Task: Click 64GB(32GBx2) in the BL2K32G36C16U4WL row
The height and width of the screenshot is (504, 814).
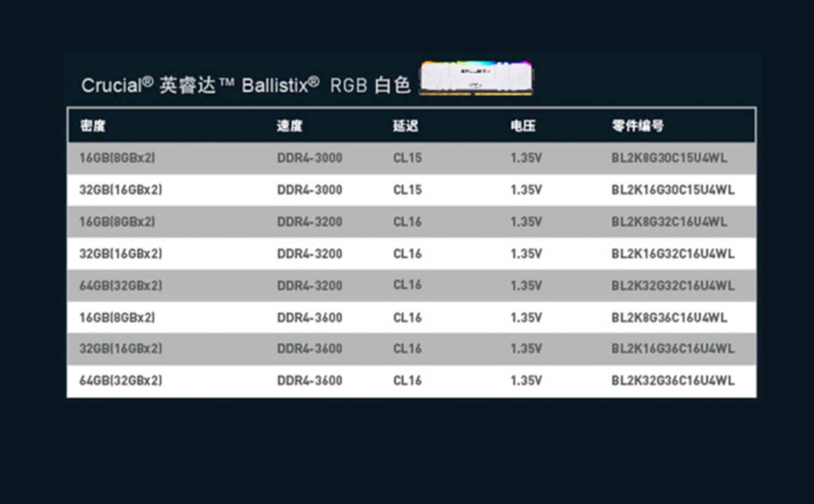Action: coord(121,381)
